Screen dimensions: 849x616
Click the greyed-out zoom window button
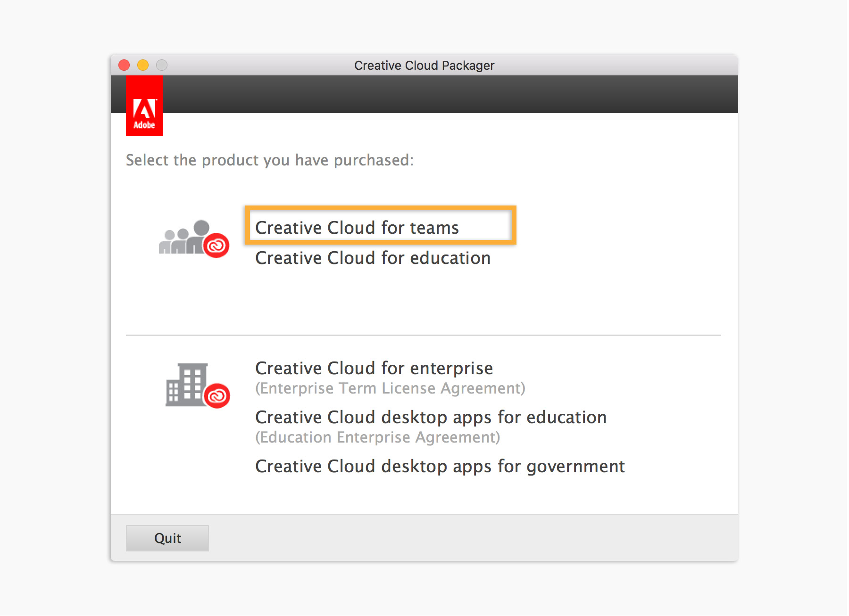tap(162, 65)
